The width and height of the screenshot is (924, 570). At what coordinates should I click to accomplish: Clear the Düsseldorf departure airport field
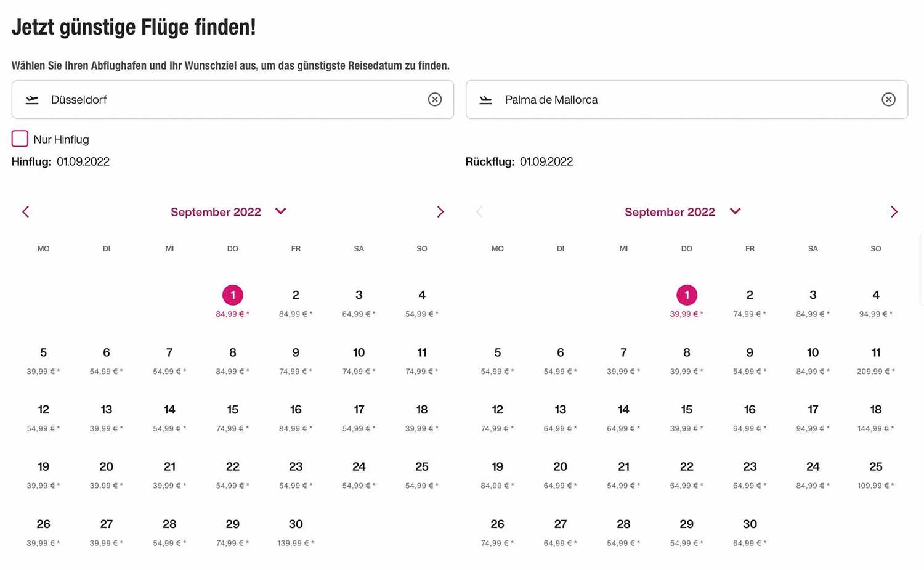pyautogui.click(x=435, y=99)
